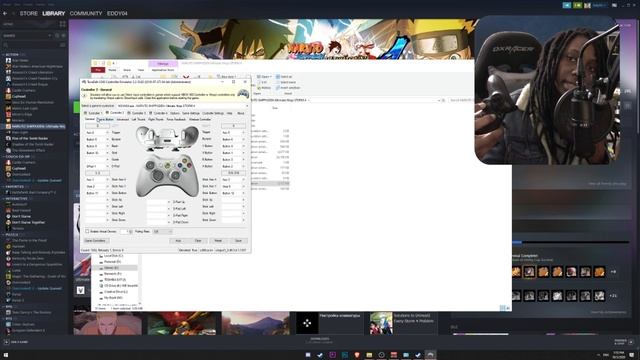640x360 pixels.
Task: Open the Advanced sub-tab in x360ce
Action: coord(122,120)
